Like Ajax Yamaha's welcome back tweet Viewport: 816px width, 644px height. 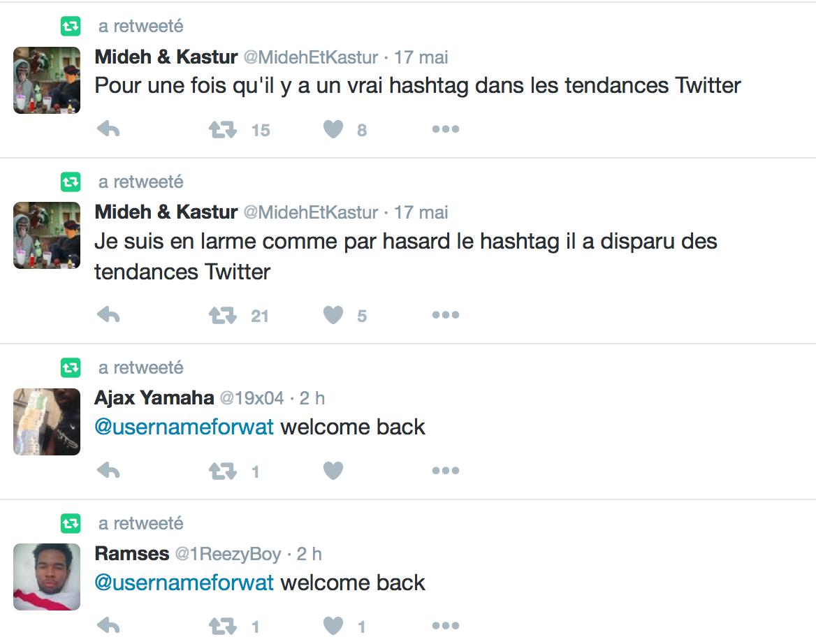click(x=333, y=471)
